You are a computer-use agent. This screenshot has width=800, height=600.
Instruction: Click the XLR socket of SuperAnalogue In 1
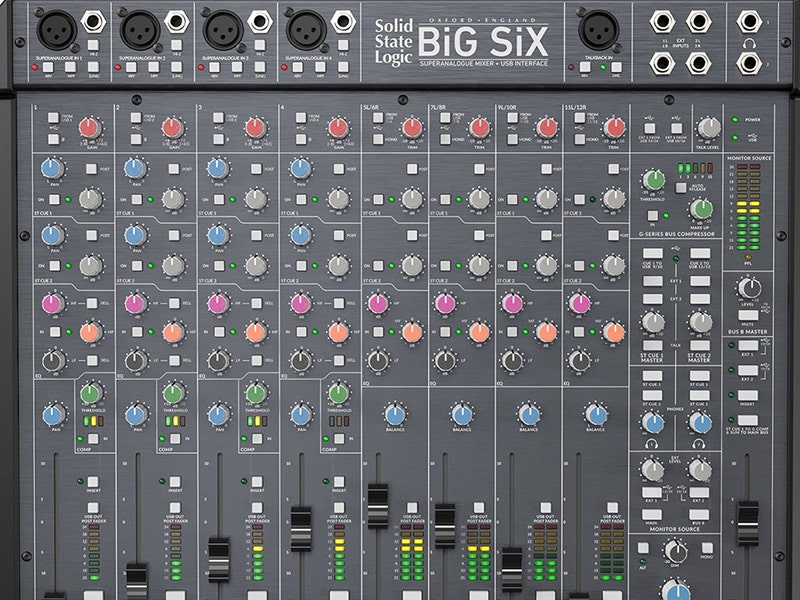tap(57, 29)
